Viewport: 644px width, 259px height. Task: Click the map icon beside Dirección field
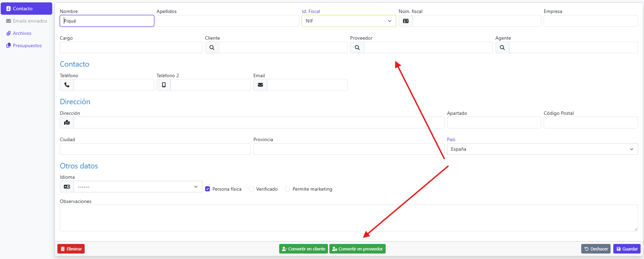[67, 123]
